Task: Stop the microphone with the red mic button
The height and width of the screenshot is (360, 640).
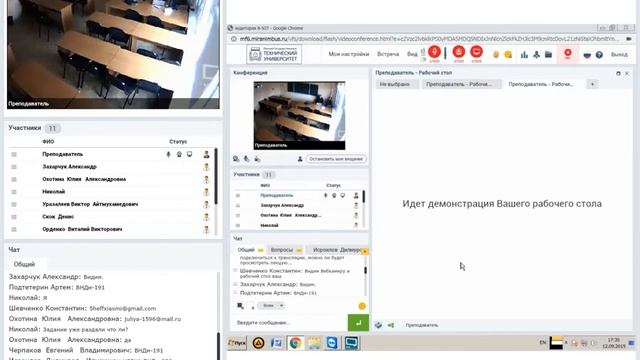Action: 434,52
